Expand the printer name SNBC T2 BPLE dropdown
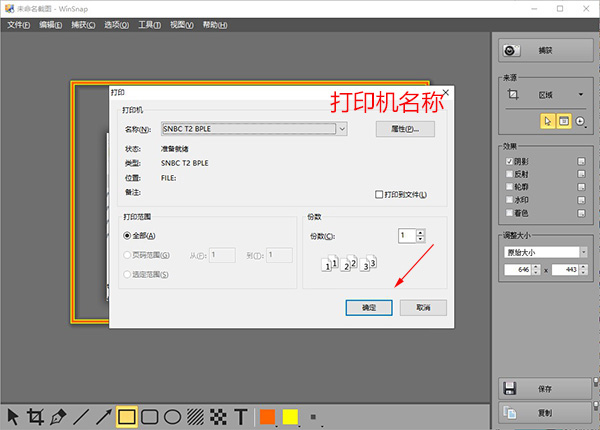Image resolution: width=600 pixels, height=430 pixels. click(x=342, y=129)
